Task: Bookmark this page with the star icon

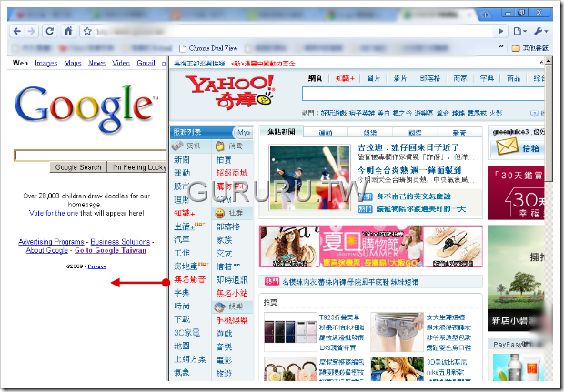Action: 87,32
